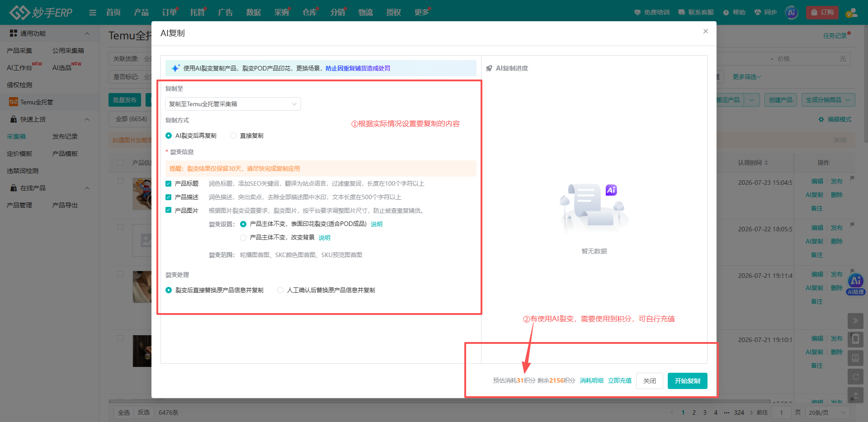The width and height of the screenshot is (868, 422).
Task: Open the 复制至Temu全托管采集箱 dropdown
Action: [233, 104]
